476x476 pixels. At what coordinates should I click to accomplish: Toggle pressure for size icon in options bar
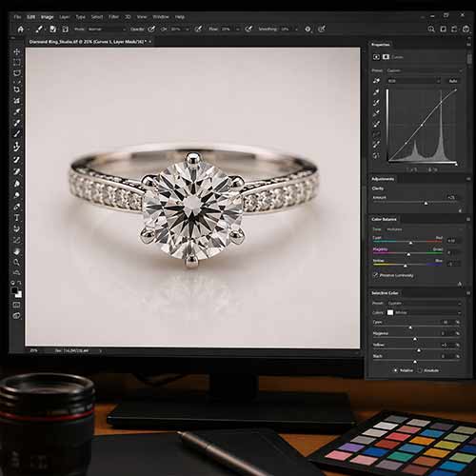pyautogui.click(x=322, y=30)
